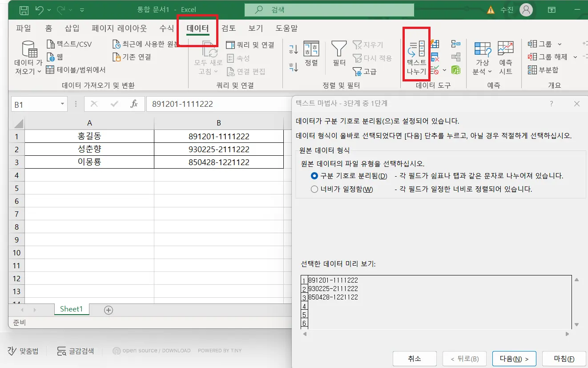Sort ascending with the 오름차순 icon
The image size is (588, 368).
(294, 49)
